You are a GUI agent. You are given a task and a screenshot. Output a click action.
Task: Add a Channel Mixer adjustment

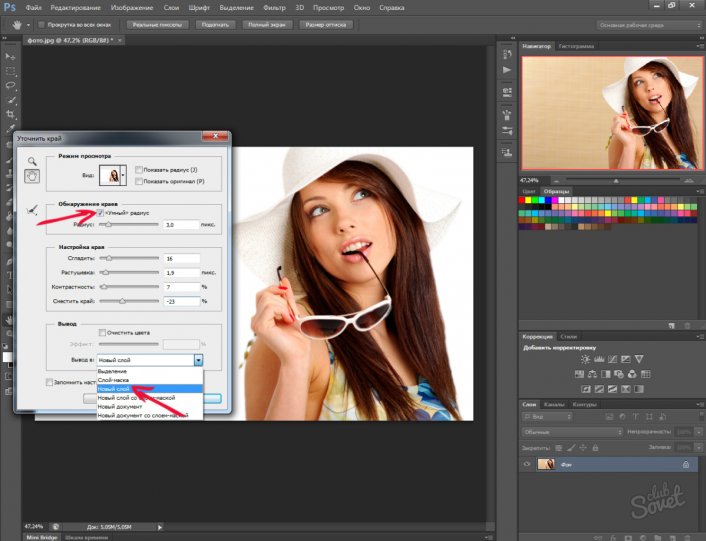point(633,374)
